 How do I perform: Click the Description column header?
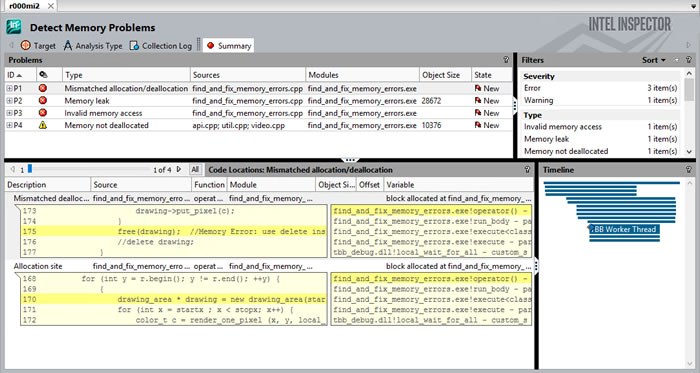(x=48, y=185)
